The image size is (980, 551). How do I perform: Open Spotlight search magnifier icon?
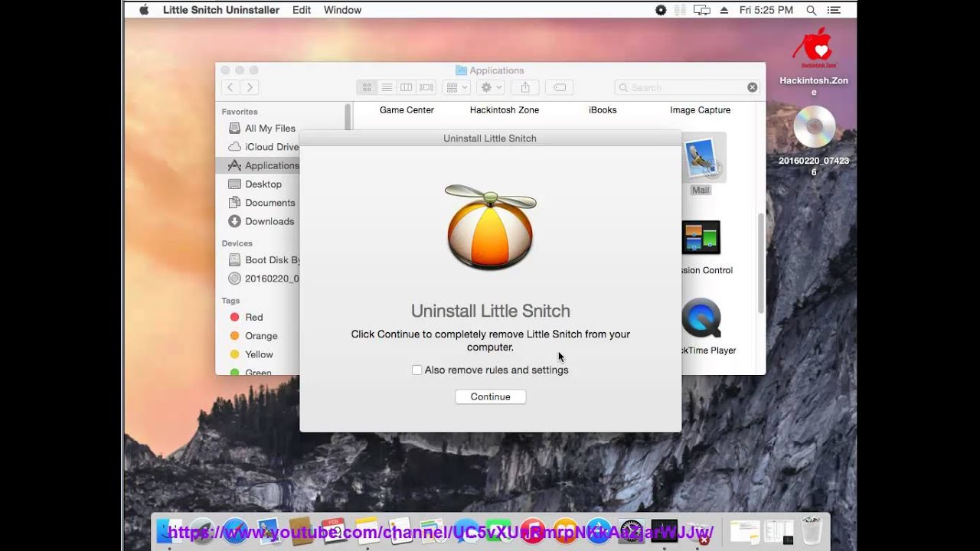pos(811,10)
